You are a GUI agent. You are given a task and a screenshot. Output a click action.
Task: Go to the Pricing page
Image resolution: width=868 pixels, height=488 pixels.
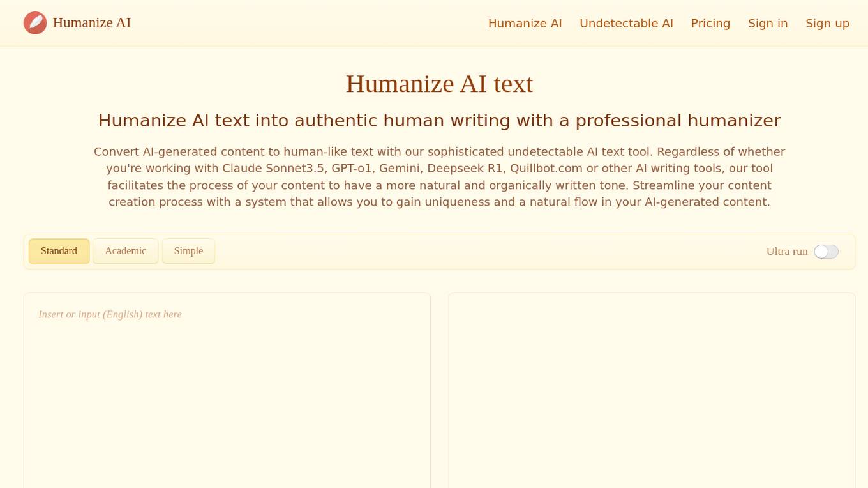tap(710, 24)
